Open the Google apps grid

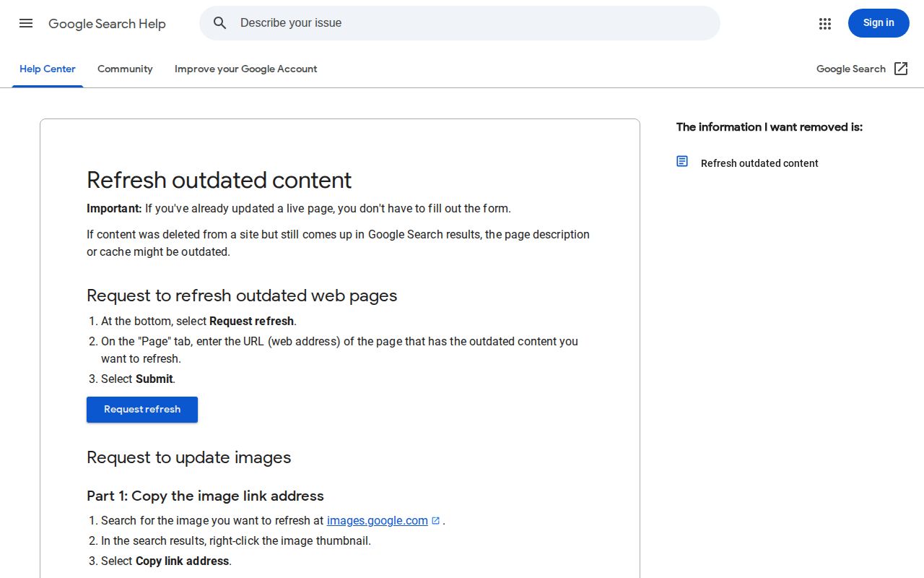tap(825, 23)
